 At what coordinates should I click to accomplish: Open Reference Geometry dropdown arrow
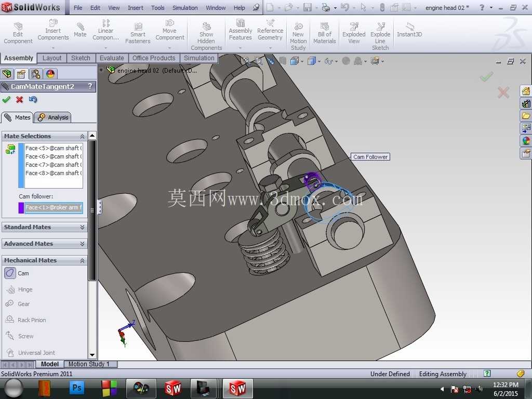click(x=270, y=48)
